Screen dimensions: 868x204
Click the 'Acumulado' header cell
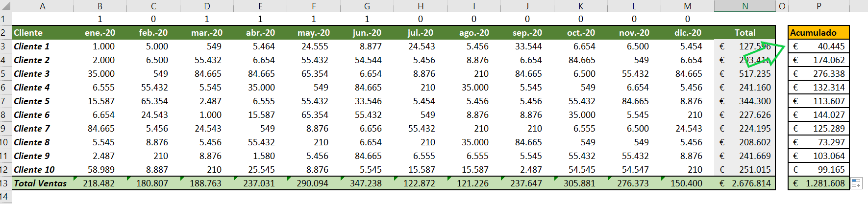pos(819,33)
